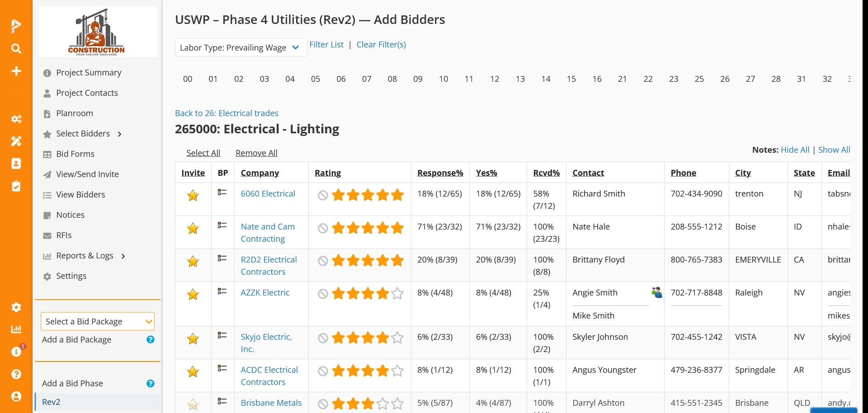The image size is (868, 413).
Task: Clear rating for Nate and Cam Contracting
Action: [323, 228]
